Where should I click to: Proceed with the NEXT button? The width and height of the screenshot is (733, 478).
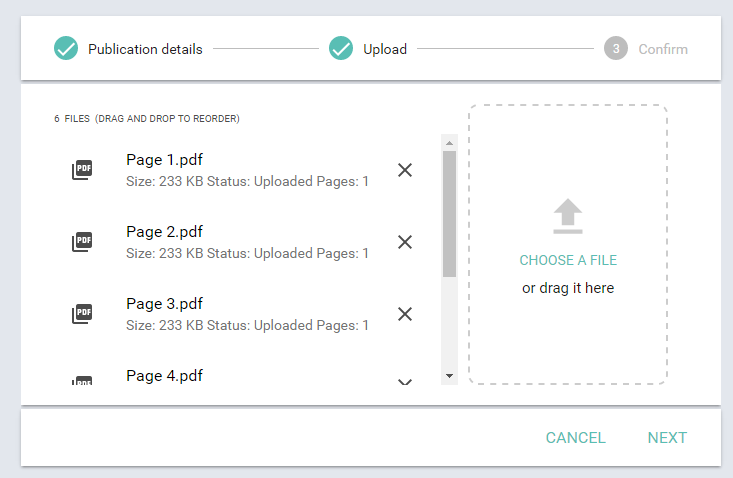click(x=667, y=438)
